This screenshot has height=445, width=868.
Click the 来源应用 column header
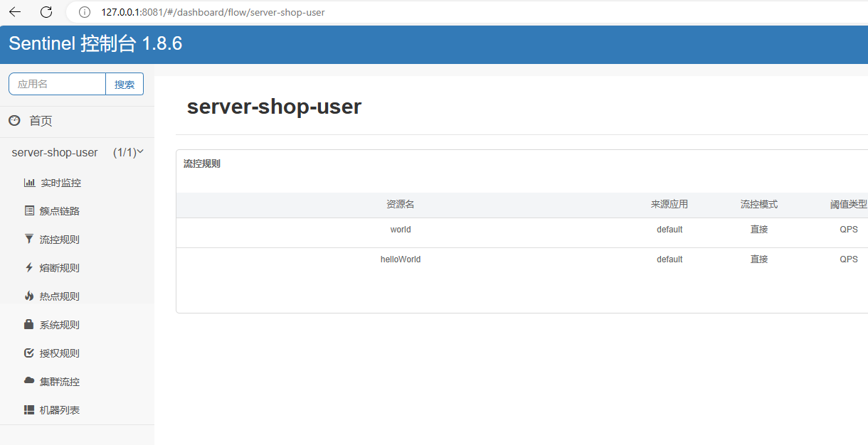(x=669, y=205)
